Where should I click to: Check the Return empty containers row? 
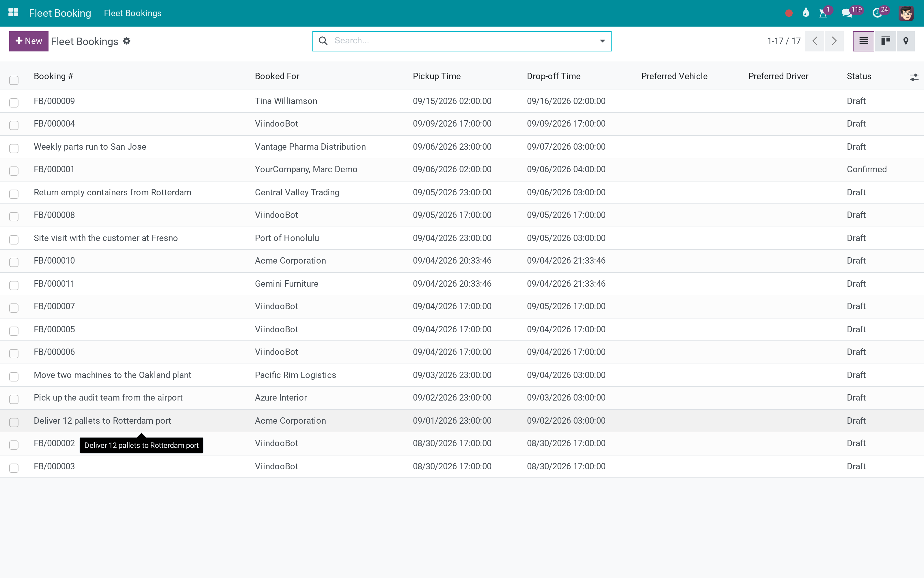14,194
